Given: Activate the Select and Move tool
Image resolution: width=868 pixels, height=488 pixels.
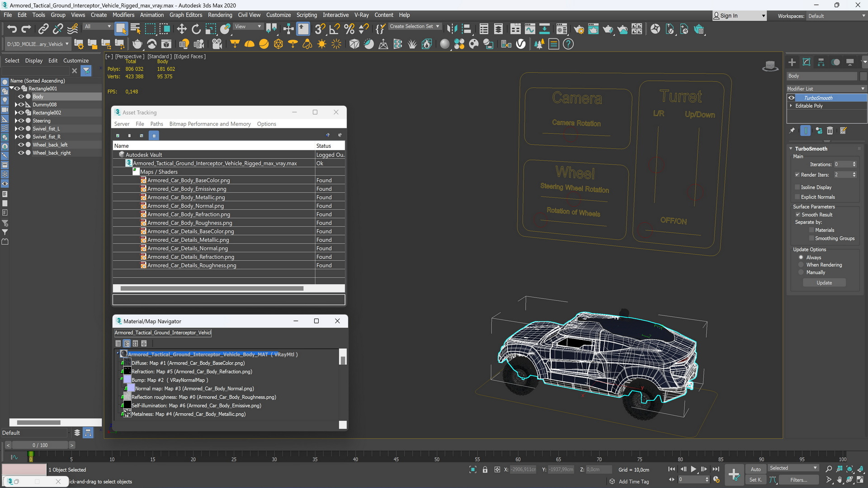Looking at the screenshot, I should [x=182, y=29].
